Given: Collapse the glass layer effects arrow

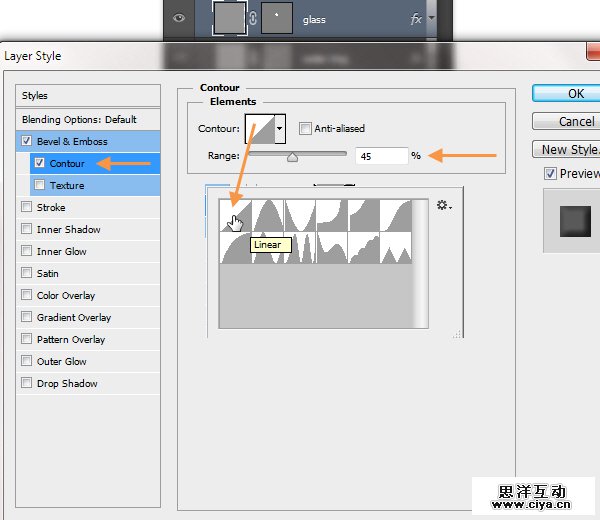Looking at the screenshot, I should pos(431,19).
